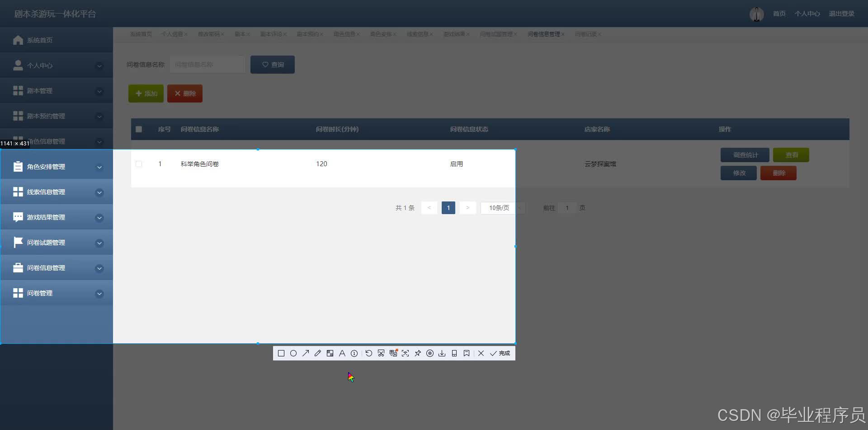Image resolution: width=868 pixels, height=430 pixels.
Task: Switch to the 修改密码 tab
Action: coord(209,34)
